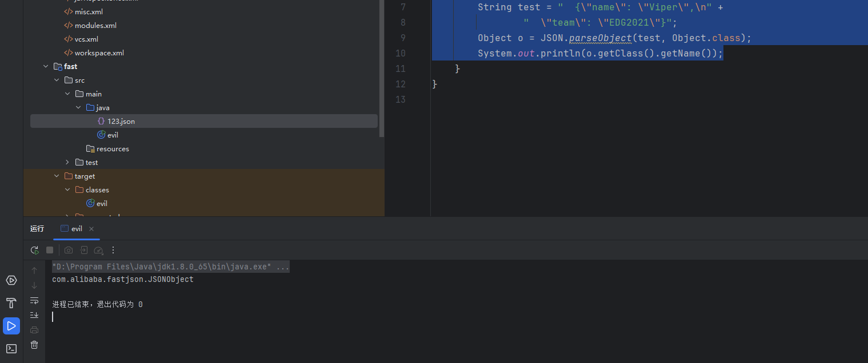Open the Terminal tool window

11,348
